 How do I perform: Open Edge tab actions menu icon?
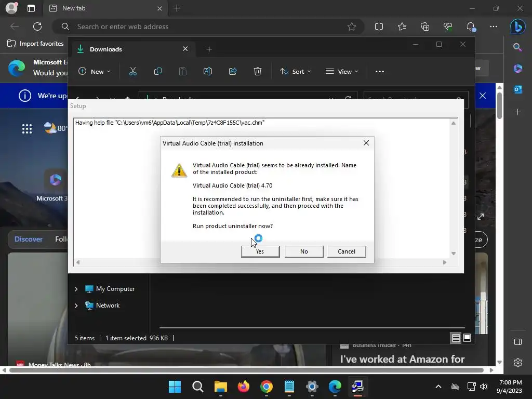point(31,8)
